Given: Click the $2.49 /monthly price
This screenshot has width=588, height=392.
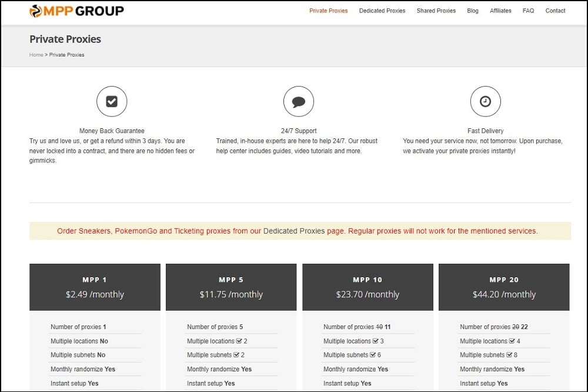Looking at the screenshot, I should point(95,294).
